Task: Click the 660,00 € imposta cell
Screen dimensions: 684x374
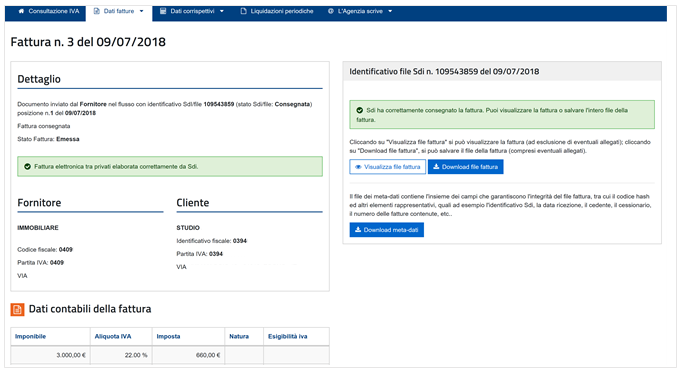Action: coord(188,355)
